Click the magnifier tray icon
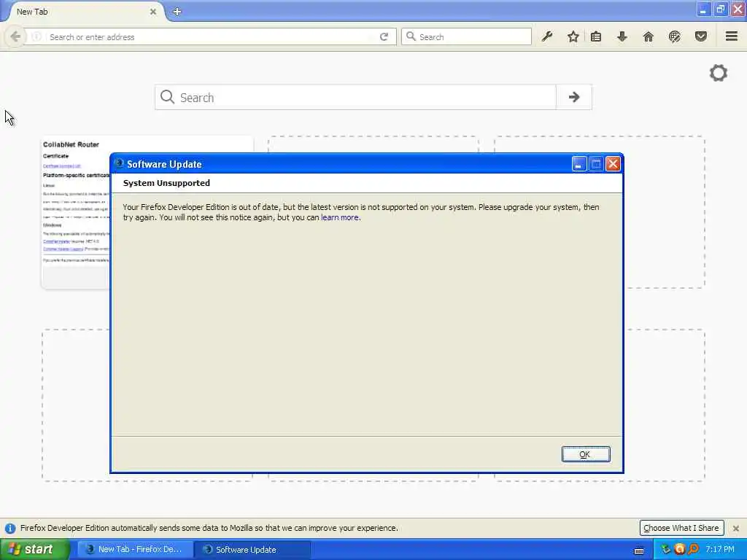 click(693, 550)
